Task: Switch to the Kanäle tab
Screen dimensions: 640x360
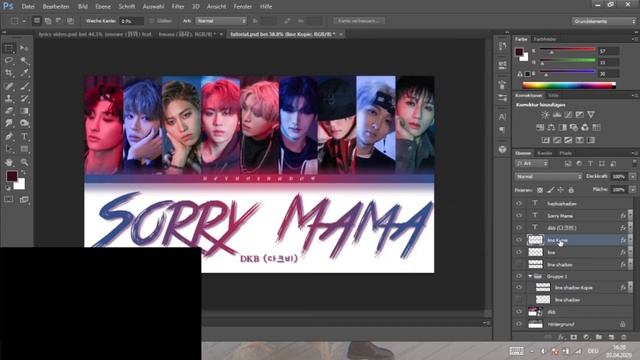Action: click(544, 153)
